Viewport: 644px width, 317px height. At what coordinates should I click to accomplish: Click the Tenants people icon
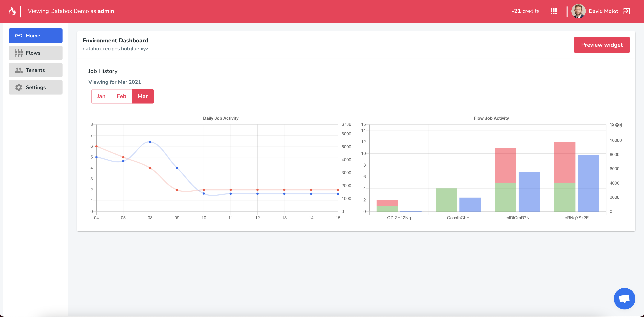[18, 70]
